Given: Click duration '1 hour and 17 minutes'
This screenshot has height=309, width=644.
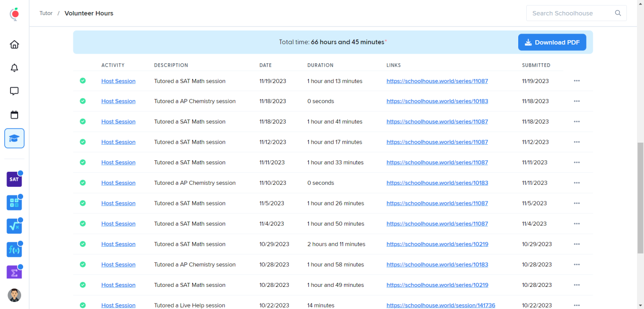Looking at the screenshot, I should coord(335,142).
